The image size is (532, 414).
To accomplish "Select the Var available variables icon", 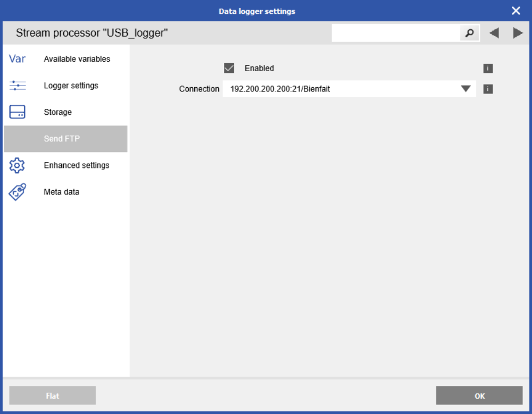I will point(17,59).
